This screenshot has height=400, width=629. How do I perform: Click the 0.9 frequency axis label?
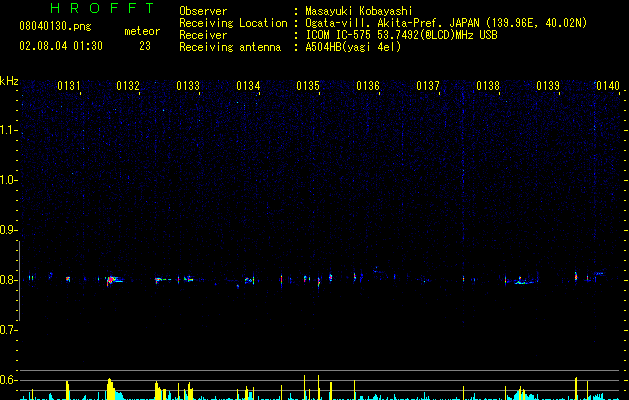(x=8, y=230)
